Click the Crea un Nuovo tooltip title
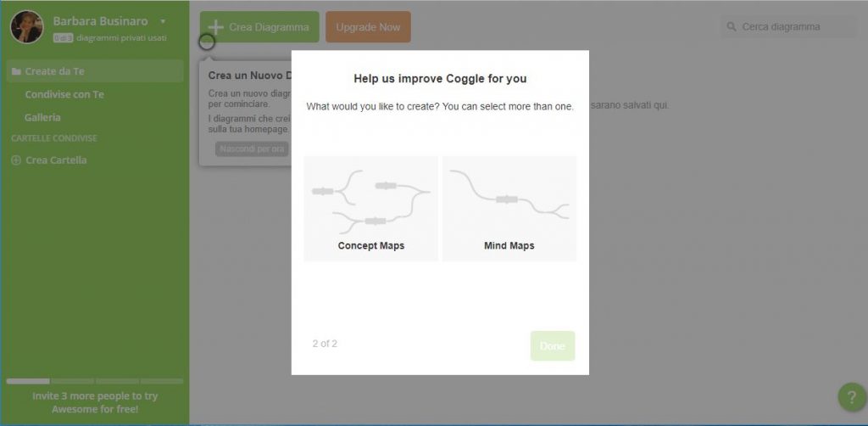The image size is (868, 426). pos(250,76)
